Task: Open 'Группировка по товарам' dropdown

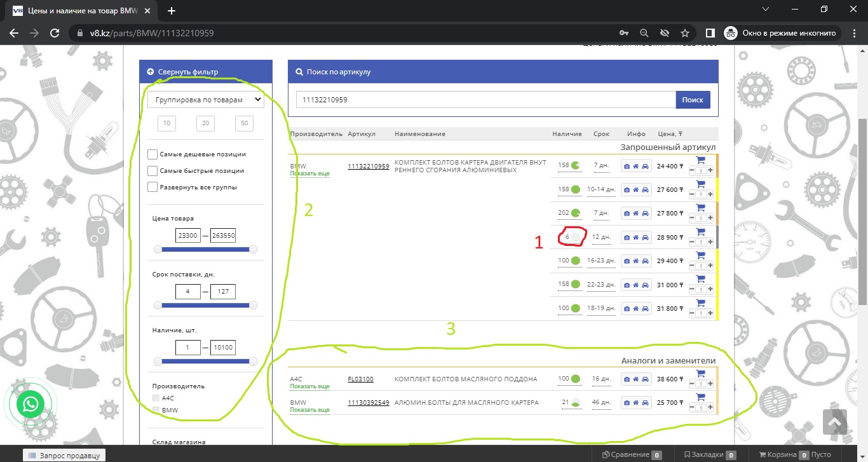Action: point(206,99)
